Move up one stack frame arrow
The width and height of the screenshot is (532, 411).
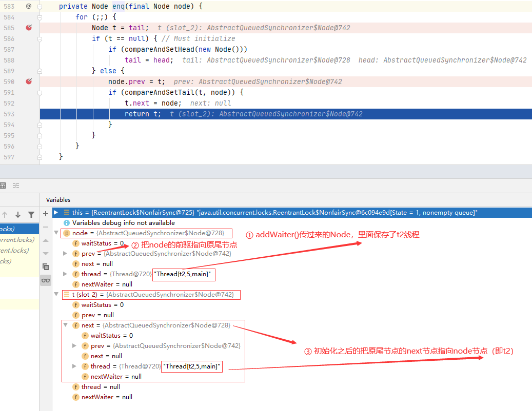tap(5, 215)
